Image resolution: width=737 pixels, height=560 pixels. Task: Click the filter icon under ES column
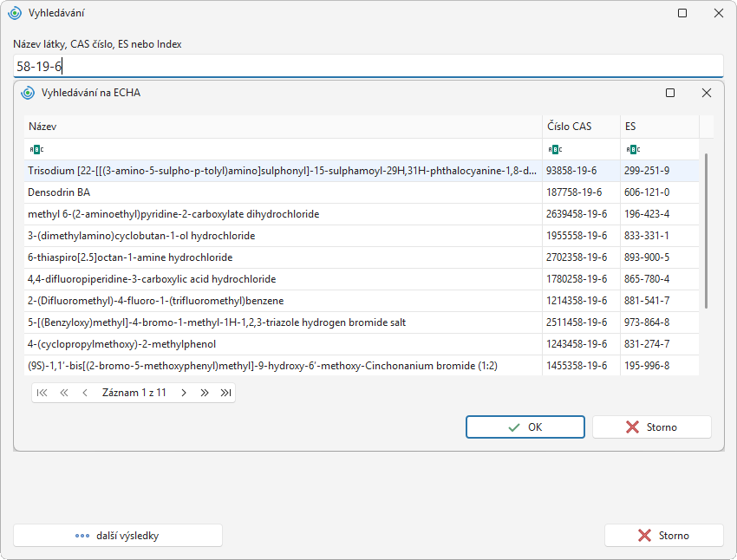[x=633, y=149]
